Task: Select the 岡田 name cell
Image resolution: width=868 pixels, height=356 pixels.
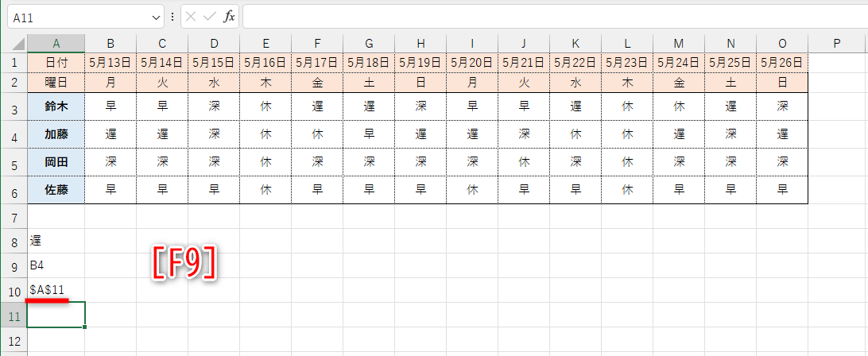Action: 56,162
